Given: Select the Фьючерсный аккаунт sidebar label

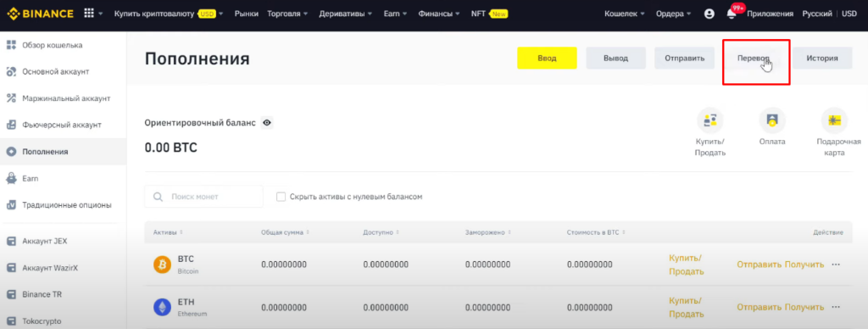Looking at the screenshot, I should [x=61, y=125].
